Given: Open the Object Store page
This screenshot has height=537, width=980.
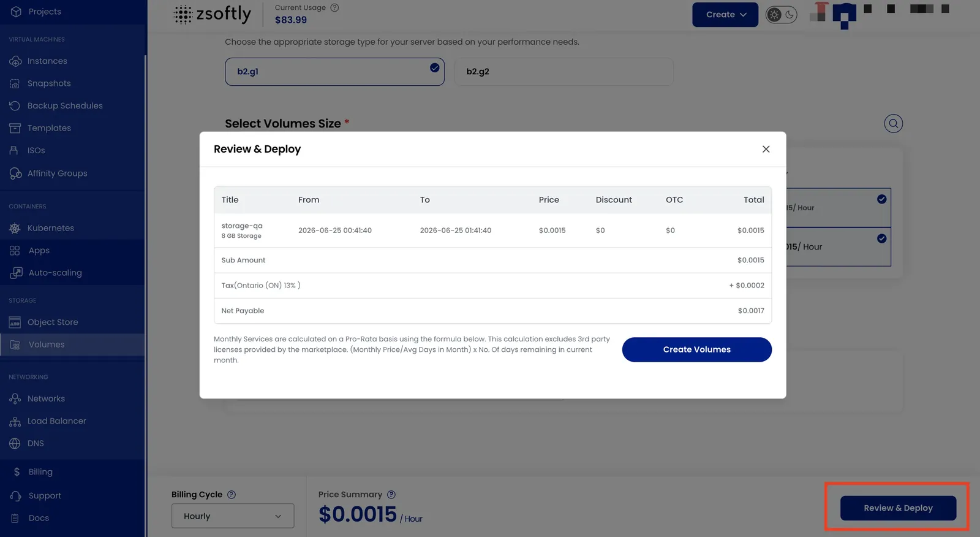Looking at the screenshot, I should (x=53, y=322).
